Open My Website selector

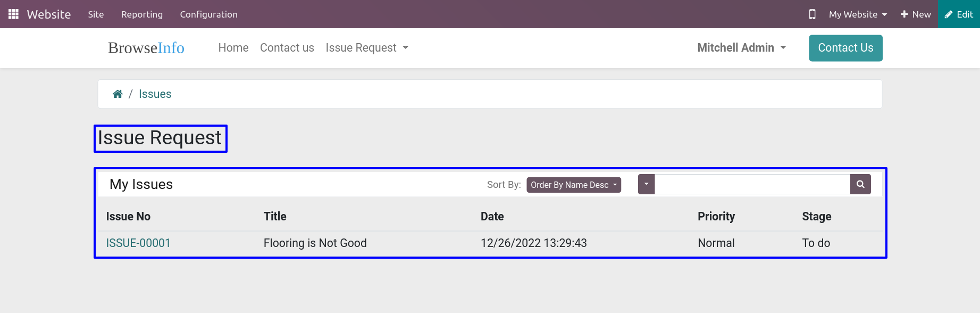point(858,14)
